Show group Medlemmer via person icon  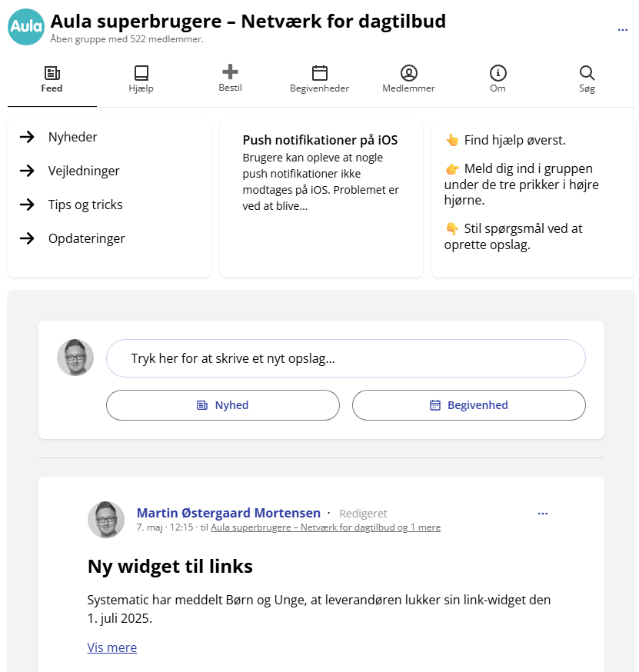click(409, 74)
